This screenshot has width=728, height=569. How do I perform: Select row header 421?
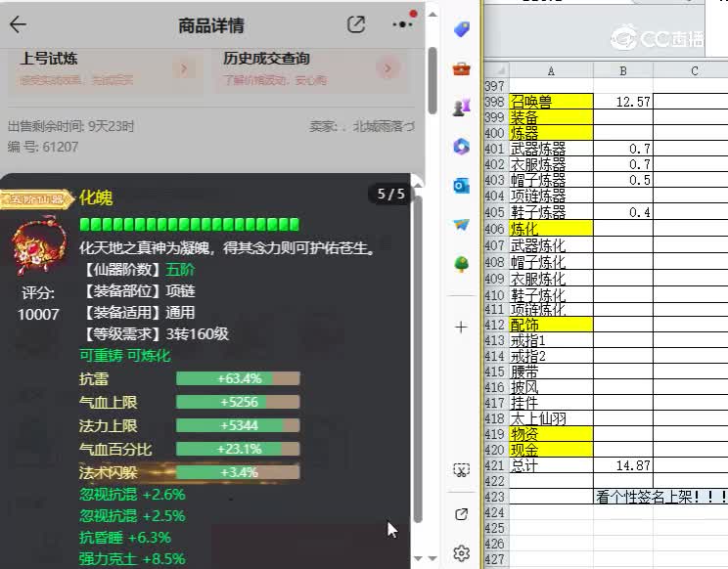[x=496, y=465]
